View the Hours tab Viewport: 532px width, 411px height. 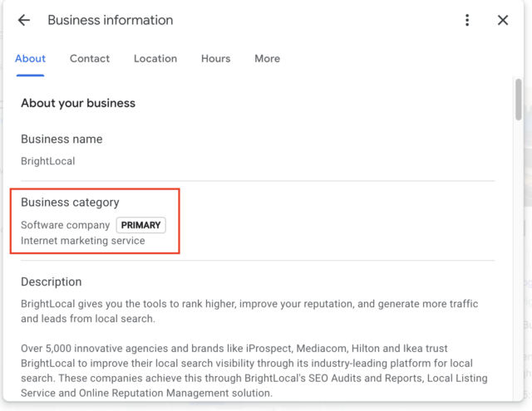(x=216, y=59)
